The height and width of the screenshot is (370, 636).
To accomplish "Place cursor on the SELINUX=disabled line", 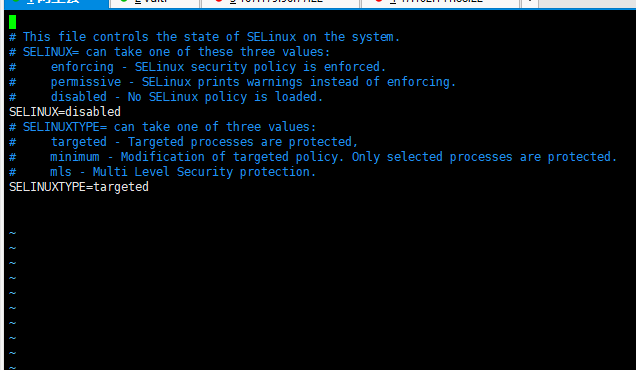I will 65,112.
